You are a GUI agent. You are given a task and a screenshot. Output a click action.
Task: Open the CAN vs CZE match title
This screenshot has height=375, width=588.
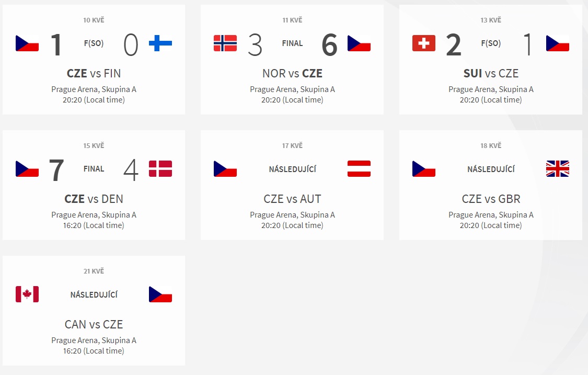point(94,324)
